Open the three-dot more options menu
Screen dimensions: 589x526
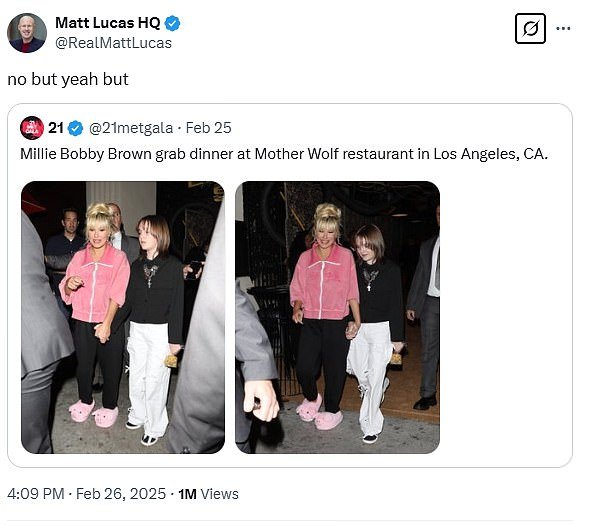click(x=563, y=28)
